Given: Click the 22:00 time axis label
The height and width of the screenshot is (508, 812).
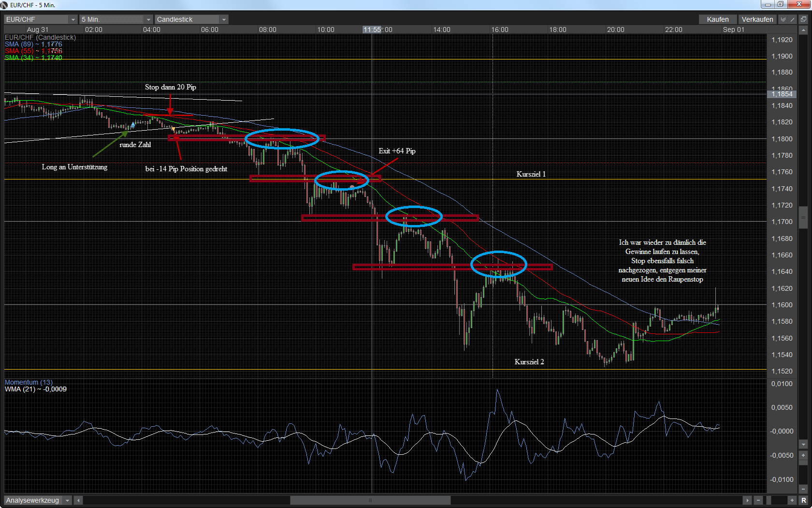Looking at the screenshot, I should 674,30.
